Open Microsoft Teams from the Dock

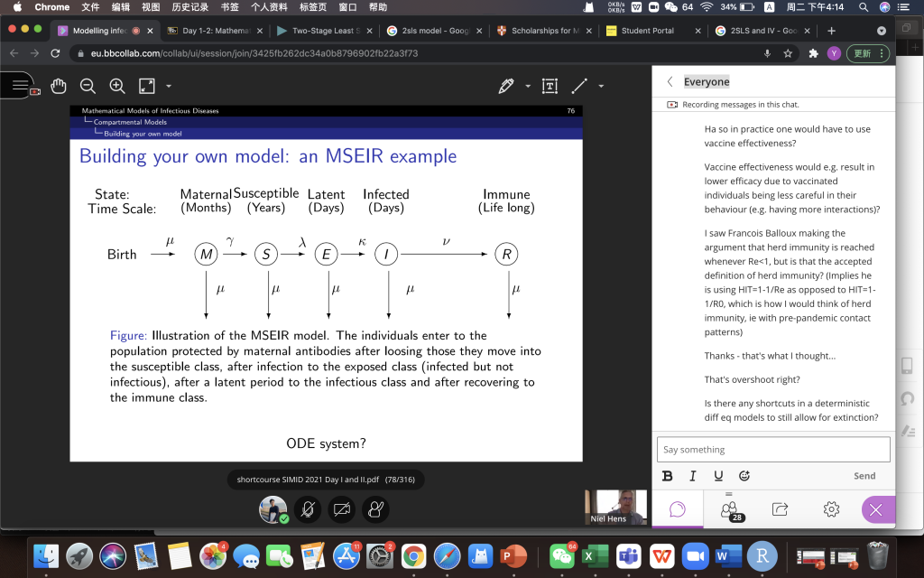(x=629, y=556)
